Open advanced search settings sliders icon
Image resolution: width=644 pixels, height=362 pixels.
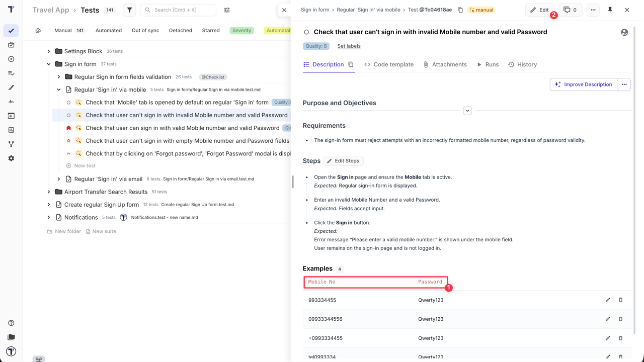point(227,10)
